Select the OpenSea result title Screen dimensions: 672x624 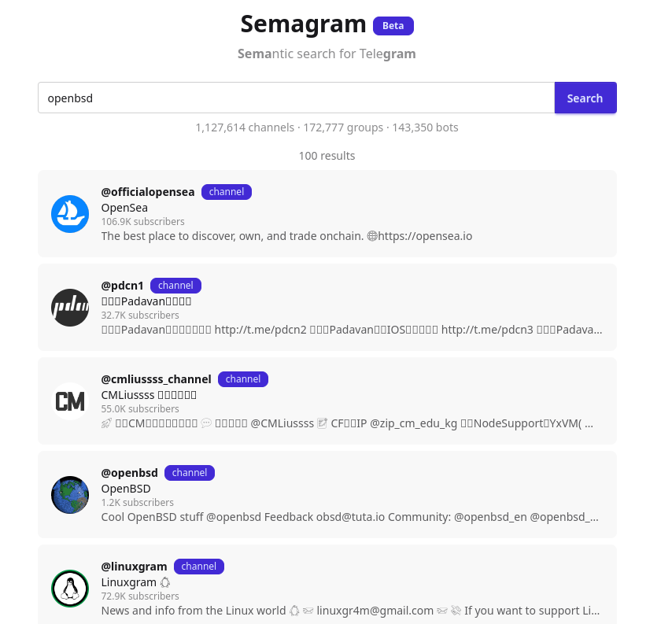(124, 208)
